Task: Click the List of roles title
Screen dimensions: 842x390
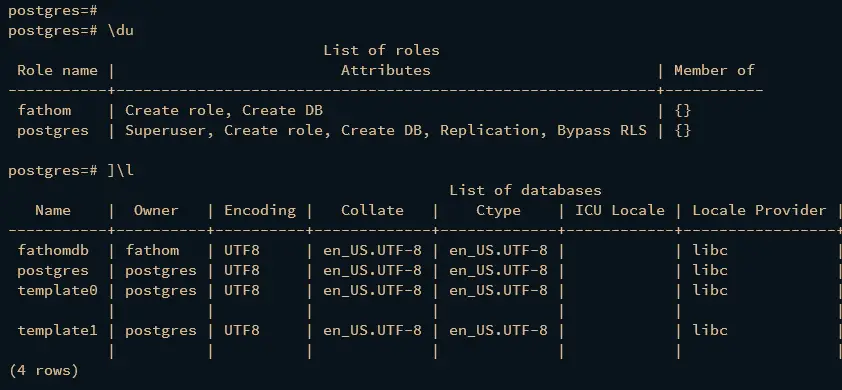Action: tap(381, 50)
